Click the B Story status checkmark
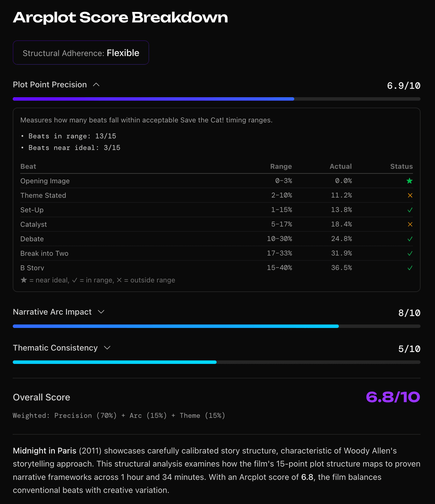 (x=409, y=268)
